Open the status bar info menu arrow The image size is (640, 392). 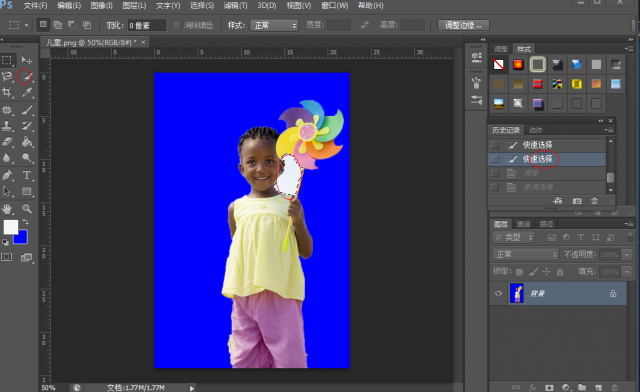(191, 388)
